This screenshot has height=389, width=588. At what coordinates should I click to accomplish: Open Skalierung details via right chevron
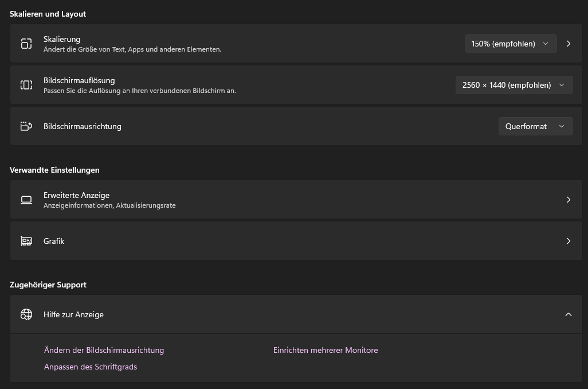pyautogui.click(x=569, y=44)
